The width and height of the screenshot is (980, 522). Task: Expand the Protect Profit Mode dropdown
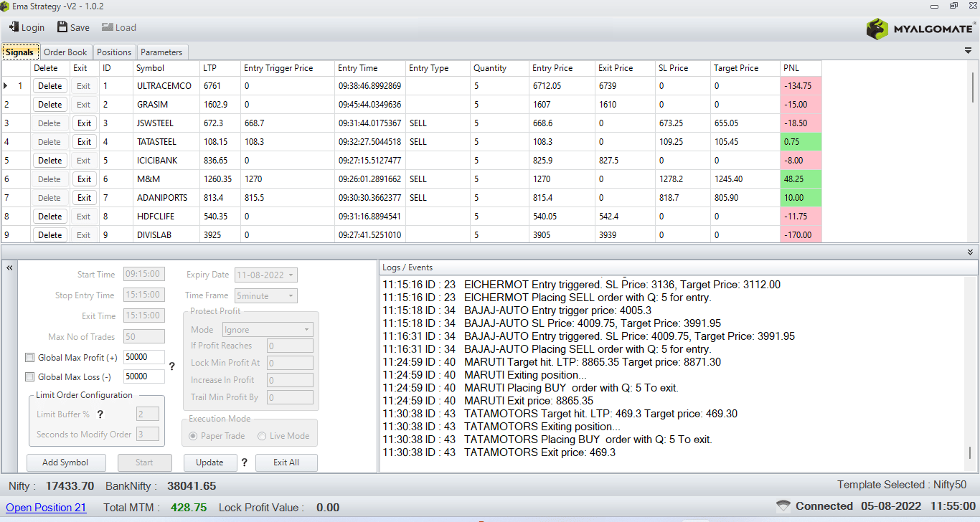click(307, 330)
